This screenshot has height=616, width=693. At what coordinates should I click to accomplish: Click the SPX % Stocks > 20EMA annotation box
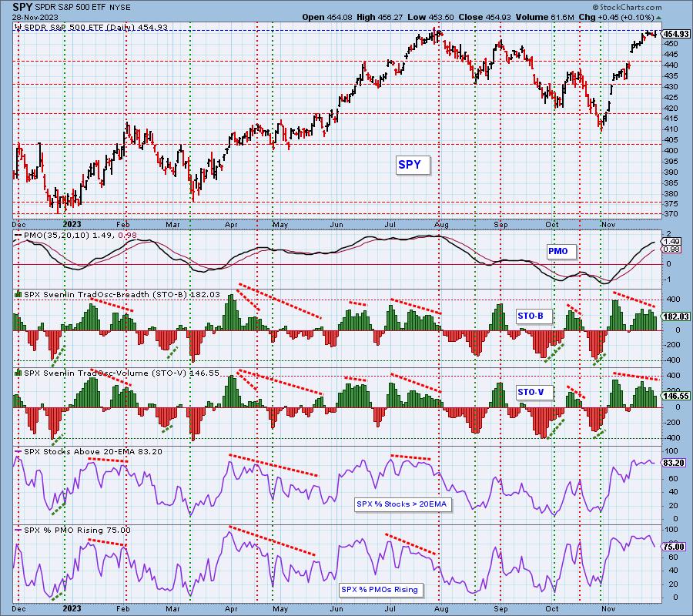[x=402, y=504]
